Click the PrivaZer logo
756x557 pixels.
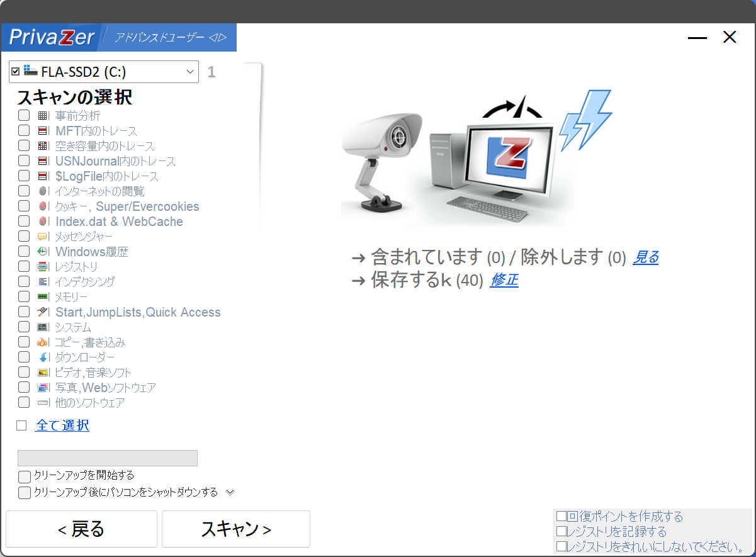(x=52, y=38)
